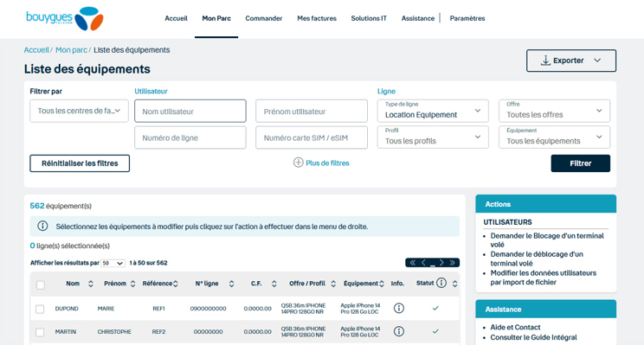644x345 pixels.
Task: Open info icon for DUPOND row
Action: point(399,308)
